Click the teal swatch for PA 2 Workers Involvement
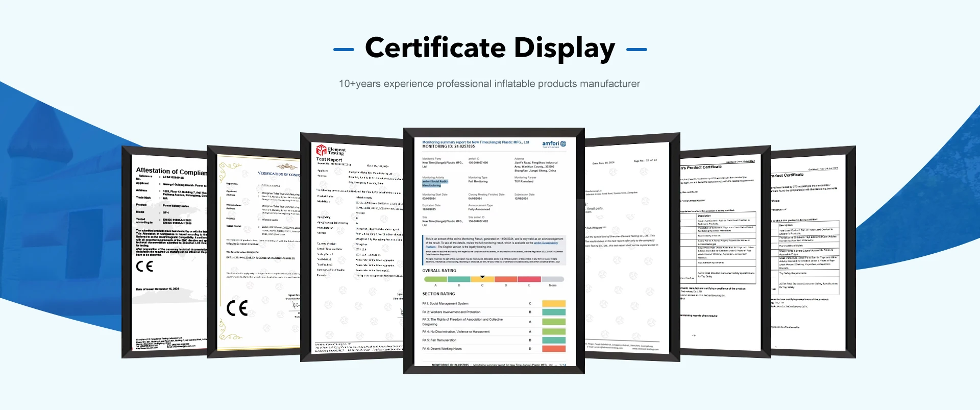Viewport: 980px width, 410px height. pos(554,312)
